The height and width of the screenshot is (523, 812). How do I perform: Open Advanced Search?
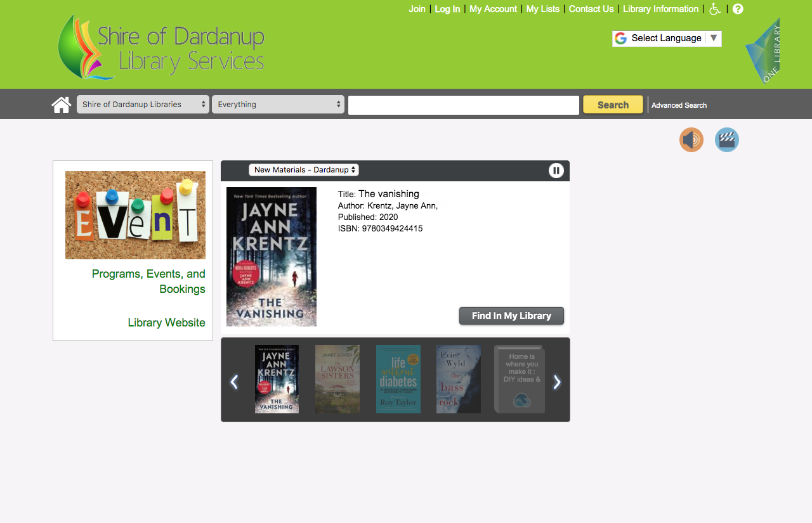(x=679, y=105)
